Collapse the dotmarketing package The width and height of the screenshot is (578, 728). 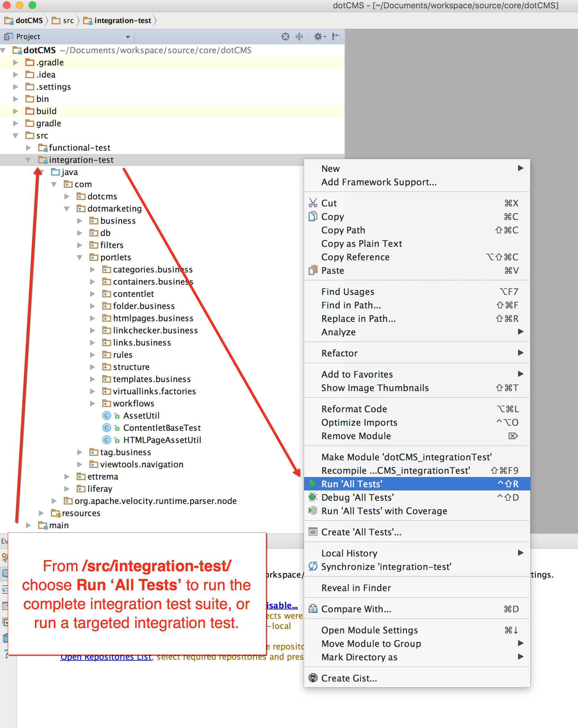tap(67, 209)
